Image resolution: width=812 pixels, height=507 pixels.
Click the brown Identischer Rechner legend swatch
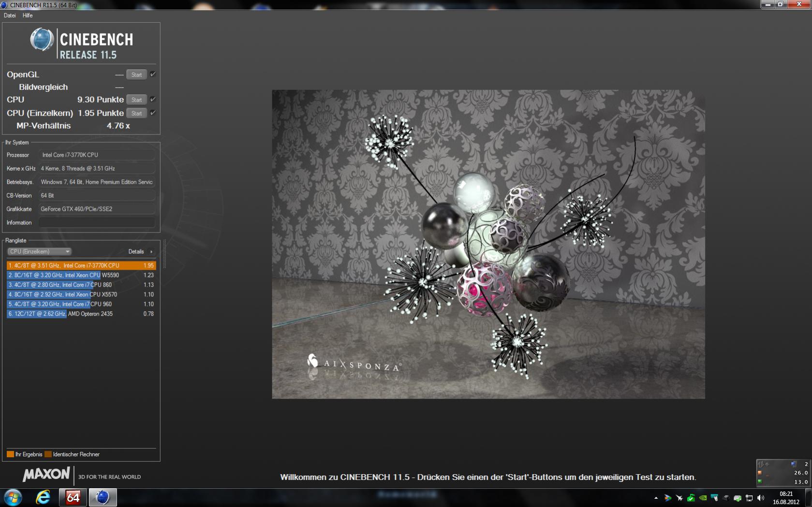48,454
